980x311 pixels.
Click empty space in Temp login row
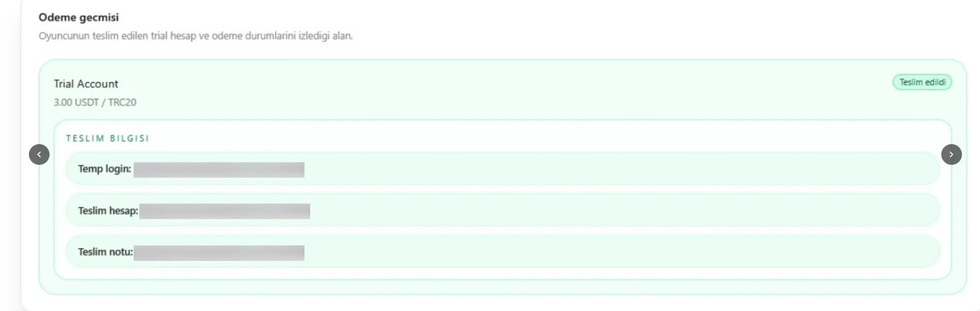coord(619,169)
